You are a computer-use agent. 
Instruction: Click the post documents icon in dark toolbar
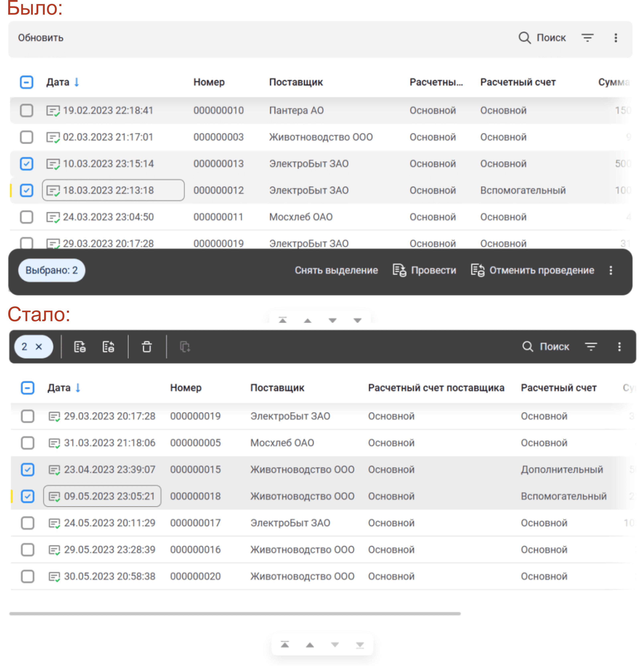(x=80, y=347)
